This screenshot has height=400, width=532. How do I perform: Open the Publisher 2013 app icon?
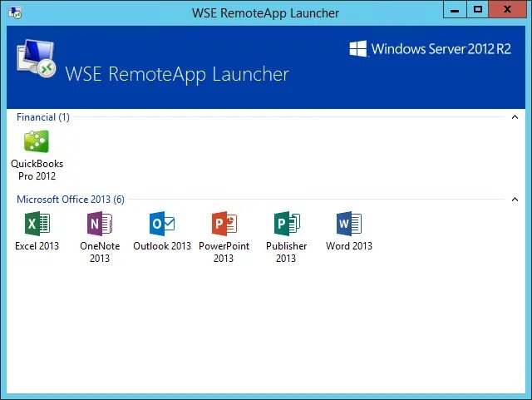[x=287, y=224]
